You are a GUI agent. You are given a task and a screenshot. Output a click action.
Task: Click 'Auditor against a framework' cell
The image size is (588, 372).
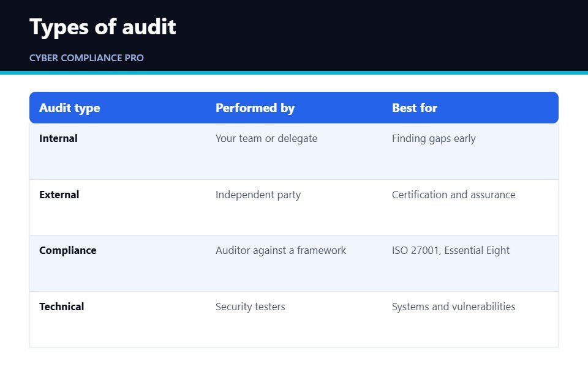point(281,251)
